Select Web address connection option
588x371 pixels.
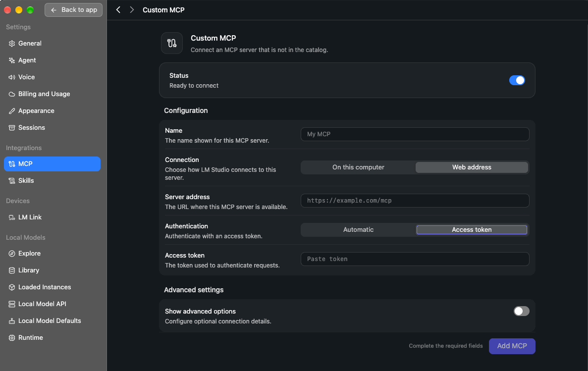coord(472,167)
